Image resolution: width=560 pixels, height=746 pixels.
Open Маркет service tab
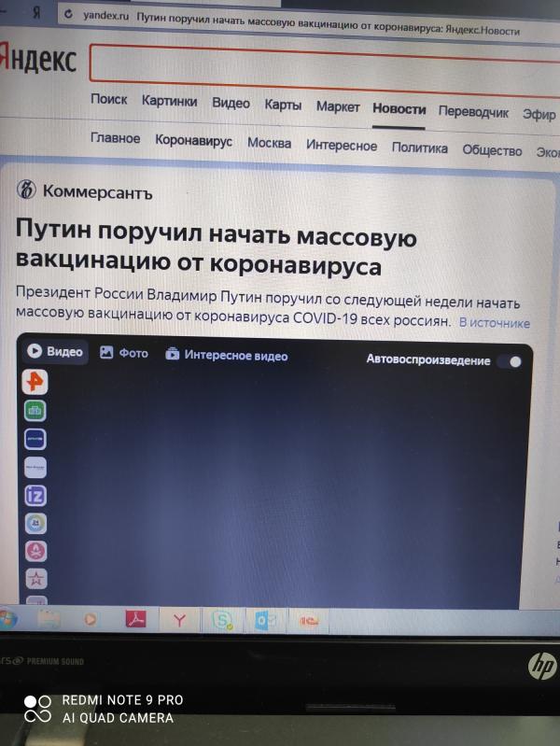338,106
